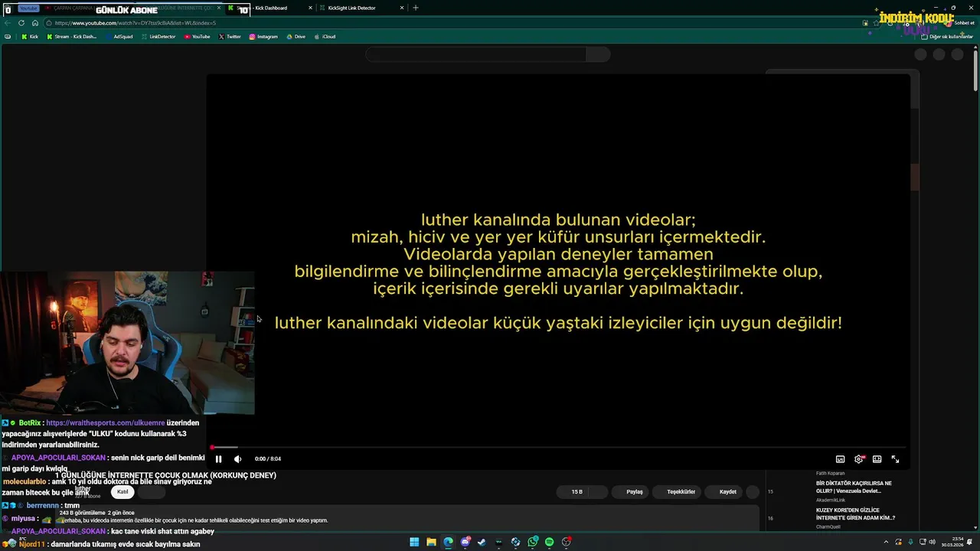
Task: Open the KUZEY KORE'DEN GİZLİCE playlist video
Action: pos(855,514)
